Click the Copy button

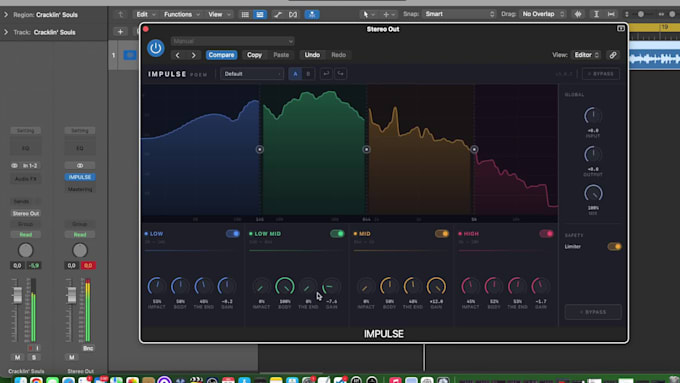254,55
